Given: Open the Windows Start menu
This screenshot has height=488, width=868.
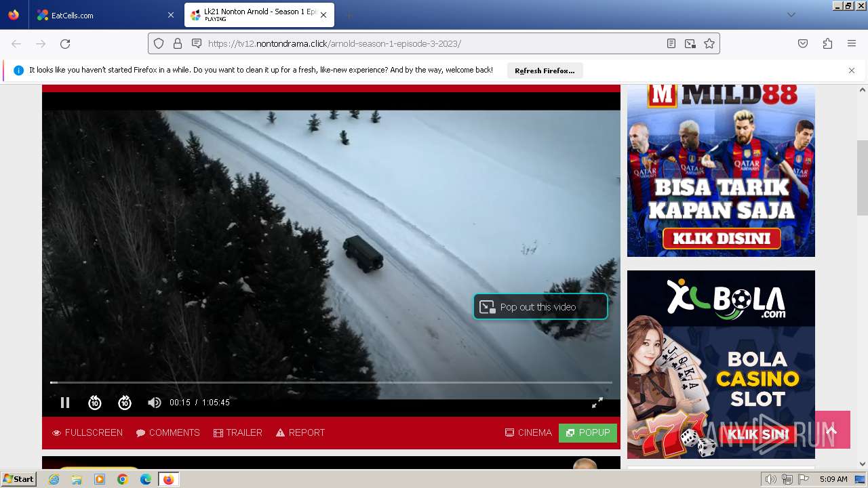Looking at the screenshot, I should tap(19, 479).
